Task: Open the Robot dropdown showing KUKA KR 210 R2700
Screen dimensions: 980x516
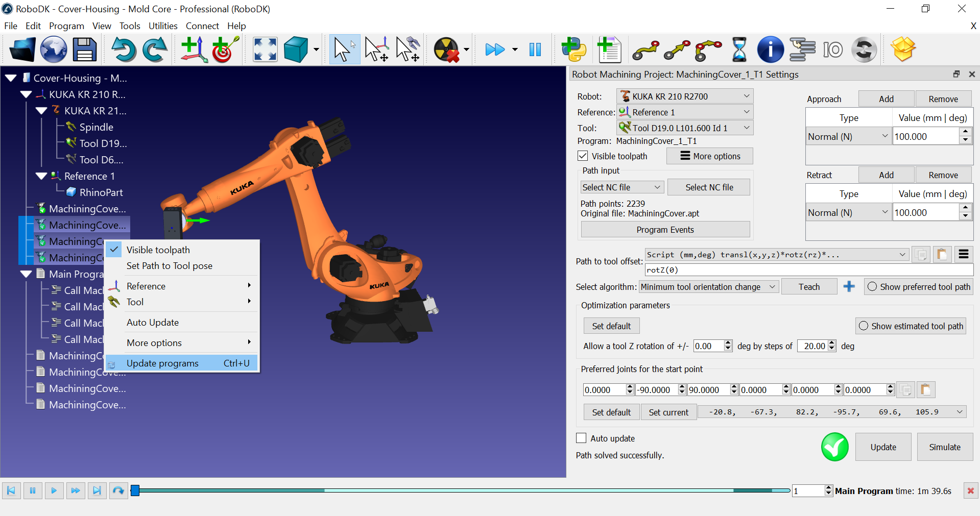Action: [684, 96]
